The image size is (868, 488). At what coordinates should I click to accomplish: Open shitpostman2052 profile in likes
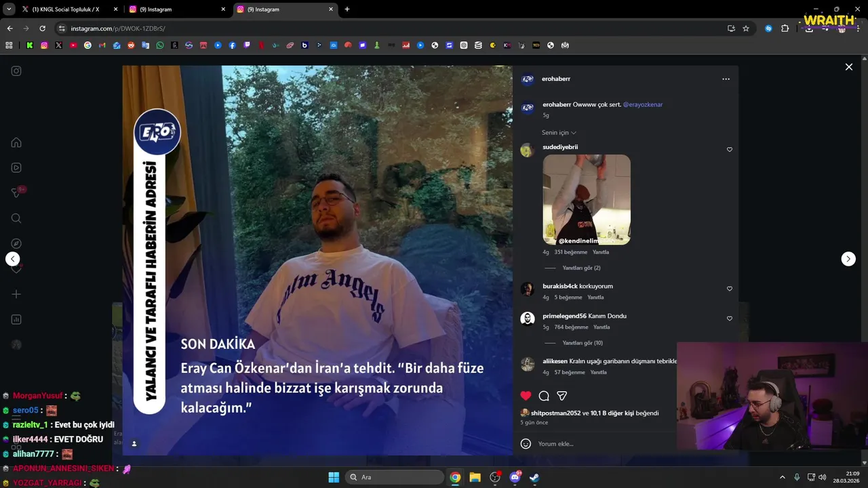pyautogui.click(x=555, y=413)
